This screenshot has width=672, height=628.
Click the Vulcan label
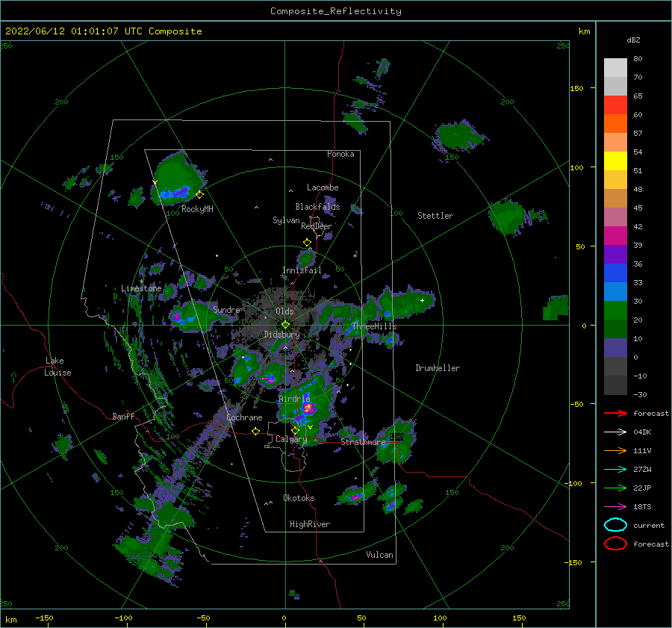point(380,555)
